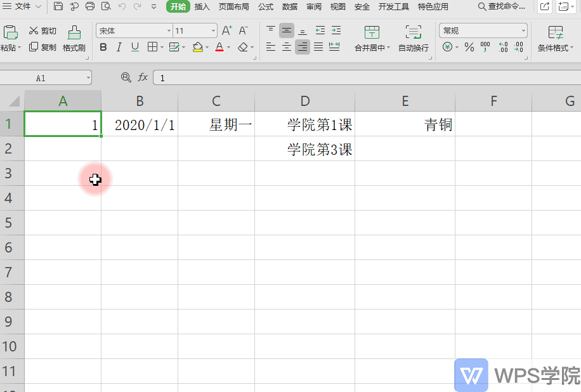This screenshot has height=392, width=581.
Task: Toggle middle vertical alignment
Action: 287,30
